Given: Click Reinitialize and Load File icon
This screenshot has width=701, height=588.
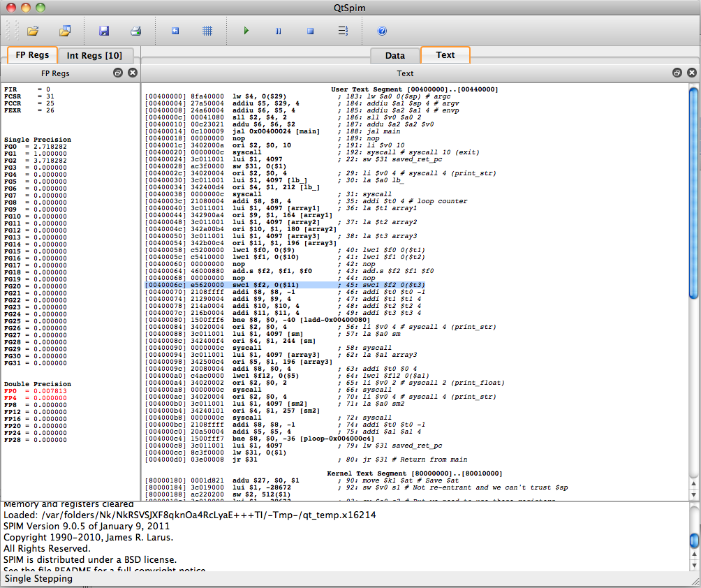Looking at the screenshot, I should pos(65,31).
